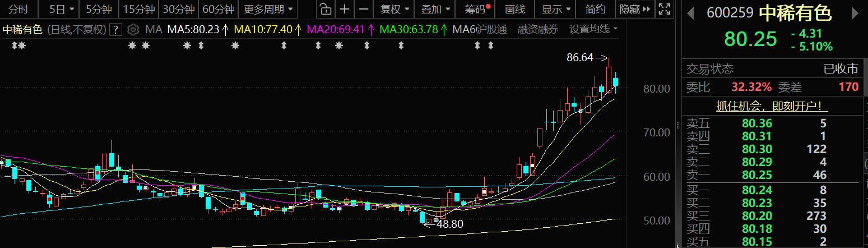Go to previous stock with the left arrow

[690, 13]
